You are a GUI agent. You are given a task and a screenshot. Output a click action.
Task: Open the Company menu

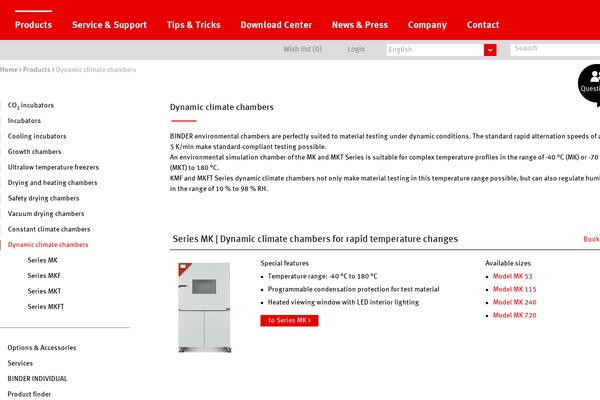427,25
